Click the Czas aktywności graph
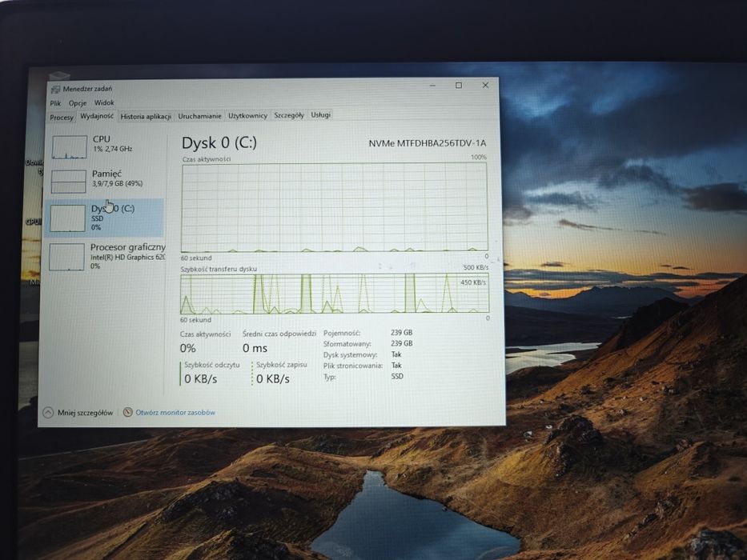This screenshot has height=560, width=747. tap(335, 207)
